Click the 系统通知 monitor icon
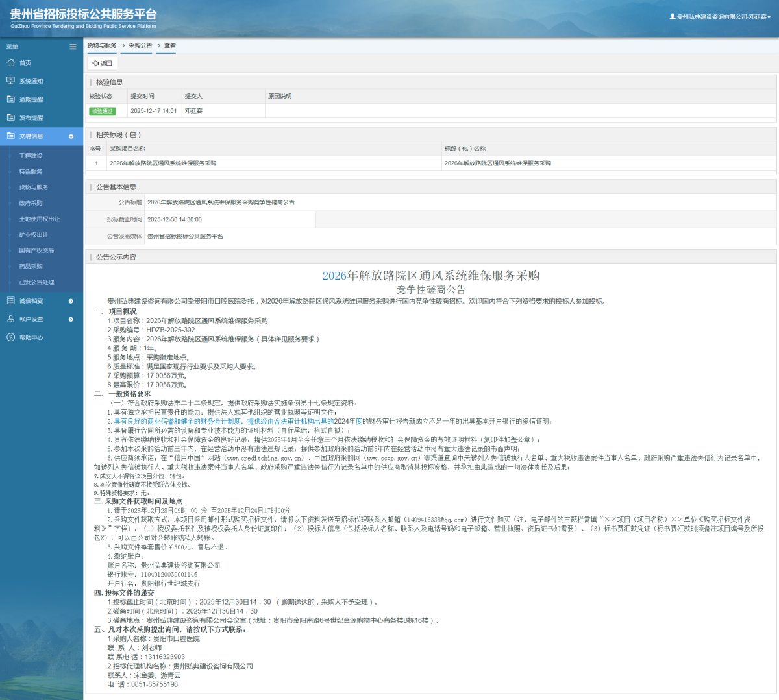The height and width of the screenshot is (700, 779). point(10,81)
